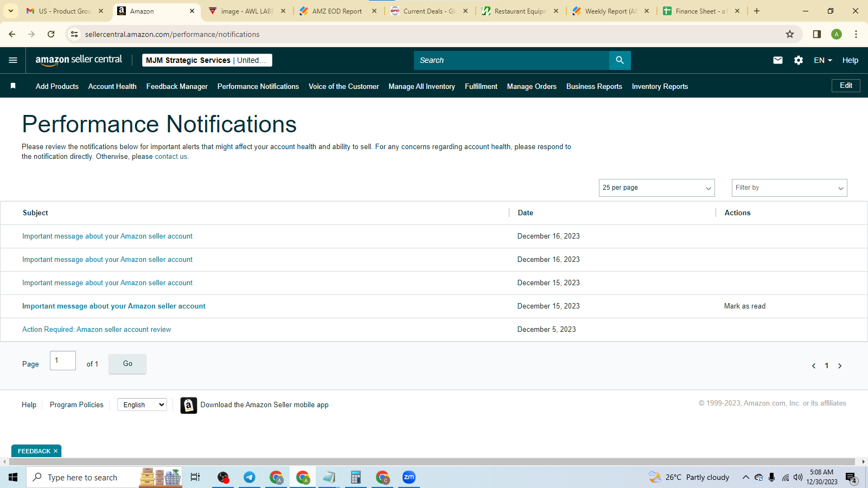Viewport: 868px width, 488px height.
Task: Open Task View in taskbar
Action: (x=195, y=477)
